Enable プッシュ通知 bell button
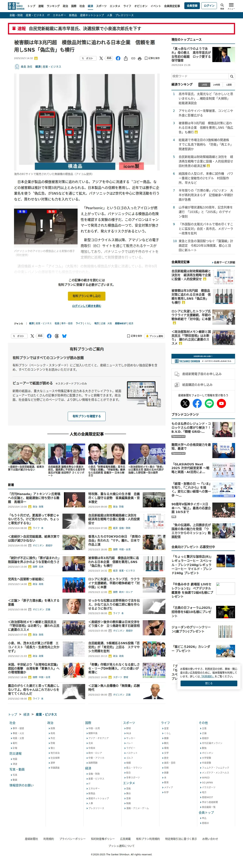The image size is (243, 868). [154, 336]
